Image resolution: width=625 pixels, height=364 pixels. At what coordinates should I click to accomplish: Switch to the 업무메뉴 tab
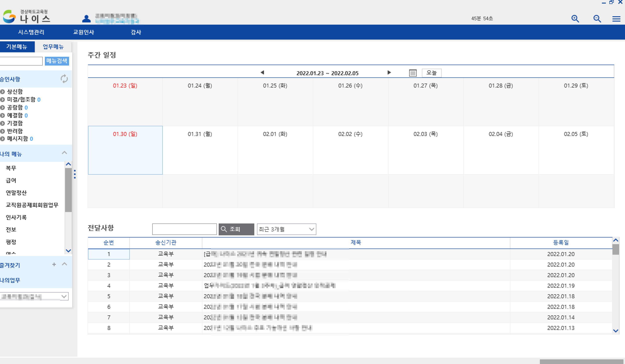(53, 47)
